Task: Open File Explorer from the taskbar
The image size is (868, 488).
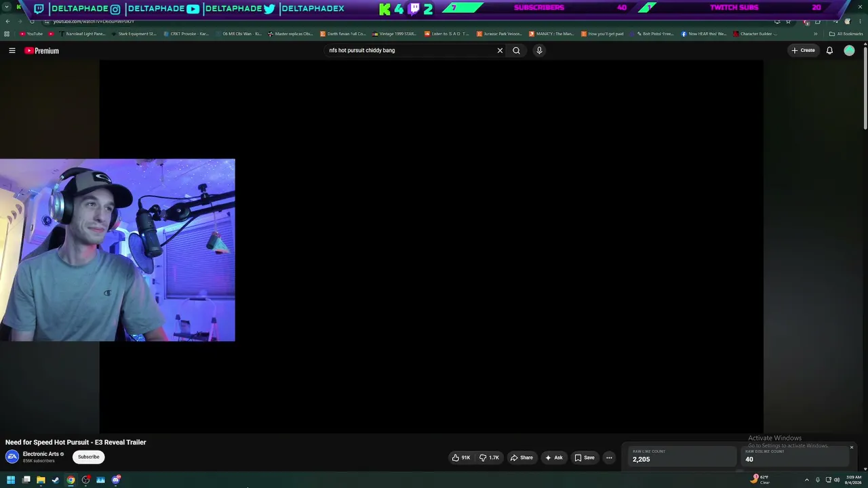Action: coord(41,480)
